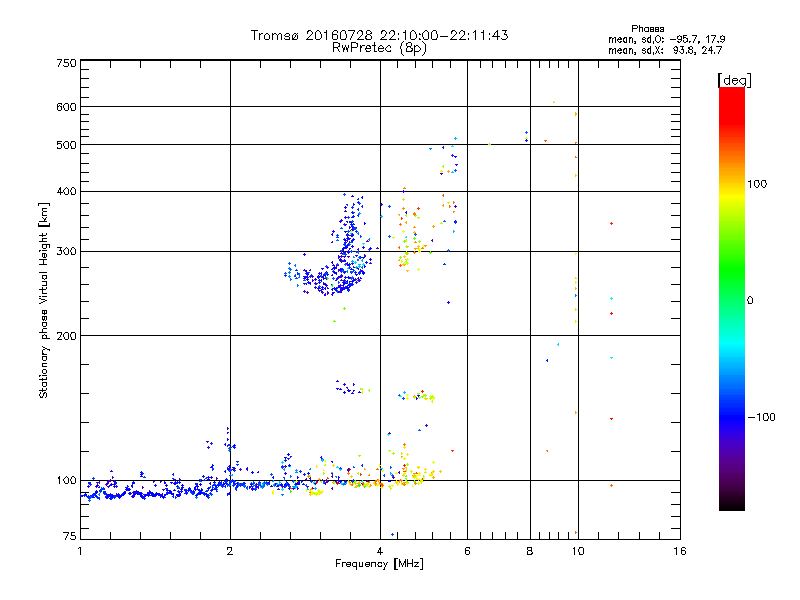Click the black bottom of the colorbar
800x600 pixels.
(732, 503)
